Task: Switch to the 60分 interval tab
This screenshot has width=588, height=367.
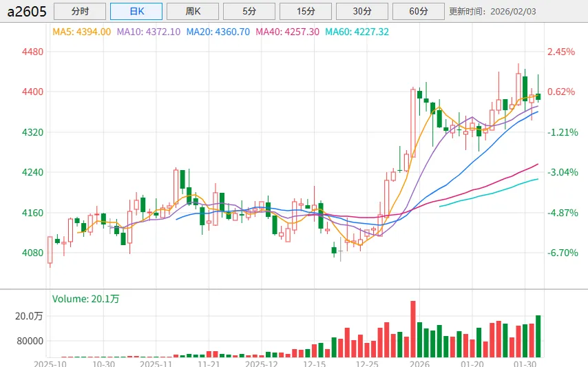Action: [x=419, y=11]
